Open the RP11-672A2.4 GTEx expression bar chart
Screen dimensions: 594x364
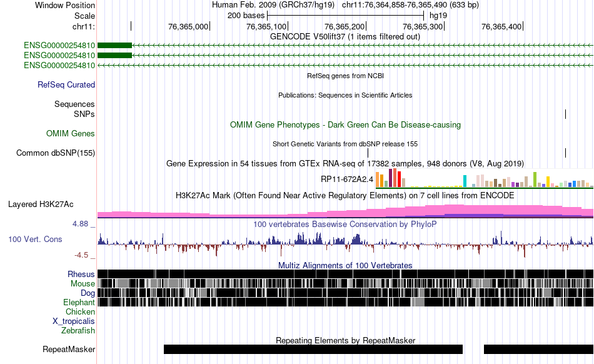tap(485, 178)
